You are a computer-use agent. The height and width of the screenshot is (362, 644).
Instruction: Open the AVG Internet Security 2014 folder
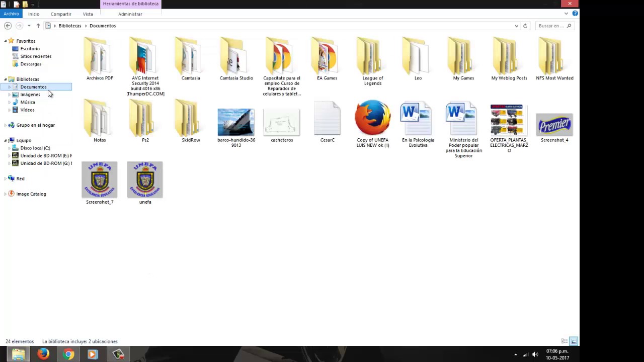coord(145,66)
